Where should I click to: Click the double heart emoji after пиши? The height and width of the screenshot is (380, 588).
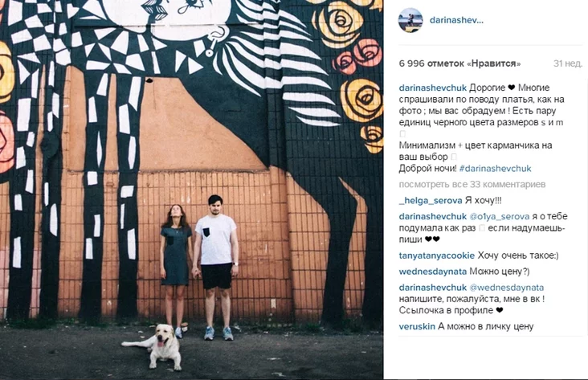point(432,239)
